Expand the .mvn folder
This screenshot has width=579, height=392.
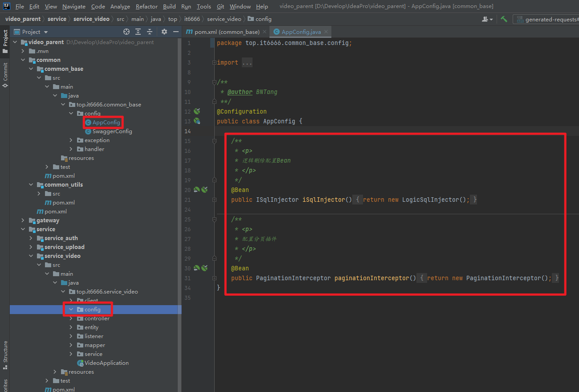tap(23, 51)
